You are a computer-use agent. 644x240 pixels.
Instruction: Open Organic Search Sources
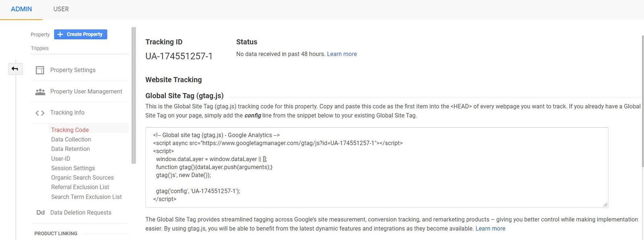(82, 178)
